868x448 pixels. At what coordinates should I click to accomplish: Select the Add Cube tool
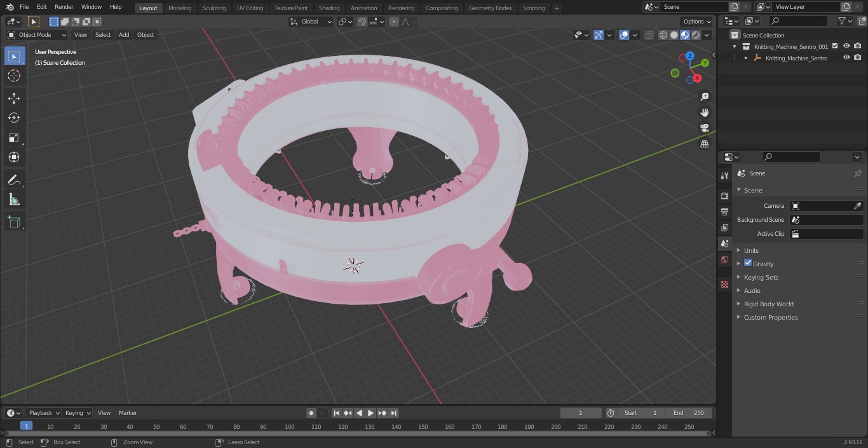point(14,222)
